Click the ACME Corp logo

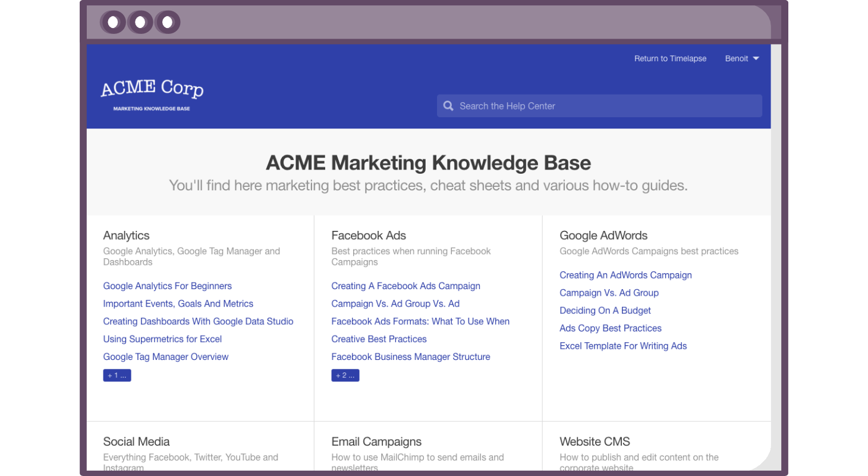[152, 89]
